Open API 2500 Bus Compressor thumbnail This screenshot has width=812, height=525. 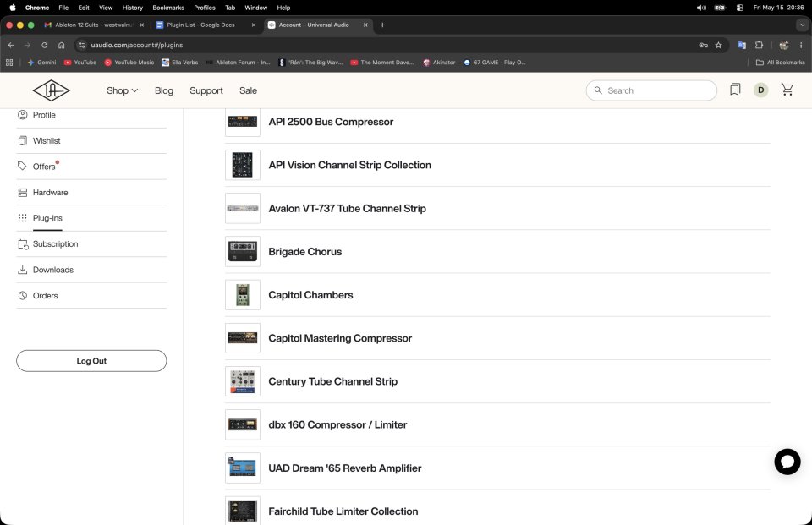pyautogui.click(x=243, y=122)
